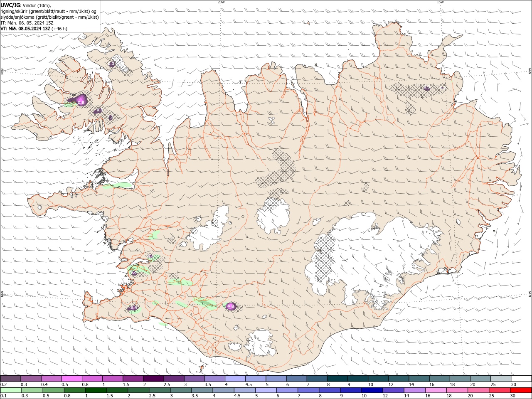Click the red-pink 25 swatch, rain scale
The height and width of the screenshot is (399, 532).
click(x=499, y=390)
